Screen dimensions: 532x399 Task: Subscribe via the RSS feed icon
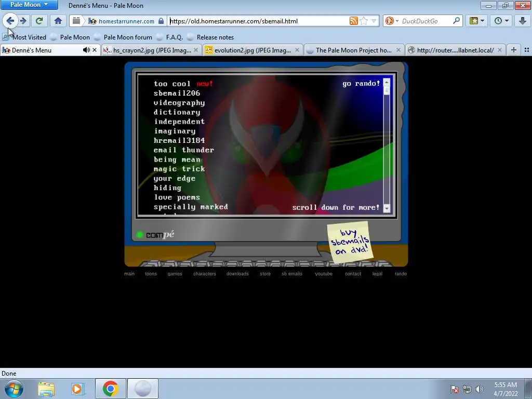(353, 21)
